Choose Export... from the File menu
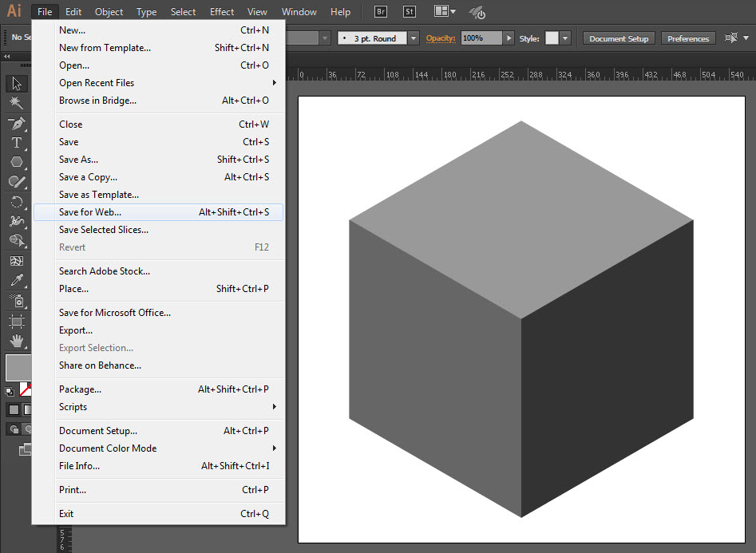The image size is (756, 553). [x=76, y=330]
